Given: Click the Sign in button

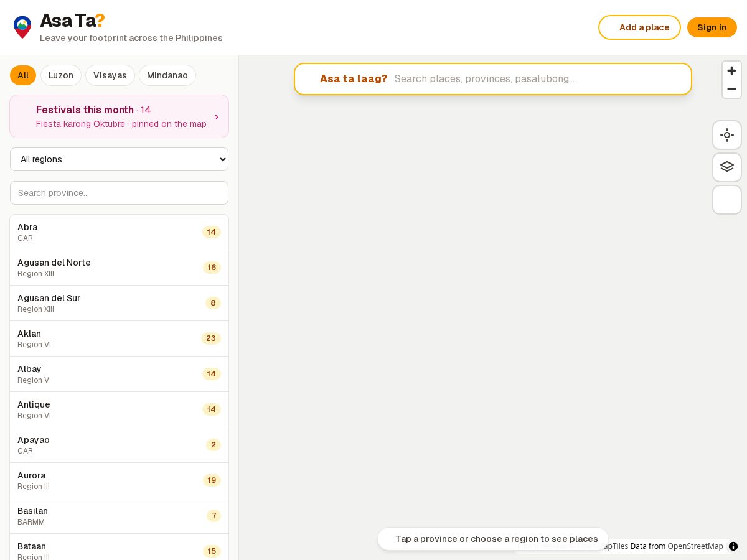Looking at the screenshot, I should [712, 27].
